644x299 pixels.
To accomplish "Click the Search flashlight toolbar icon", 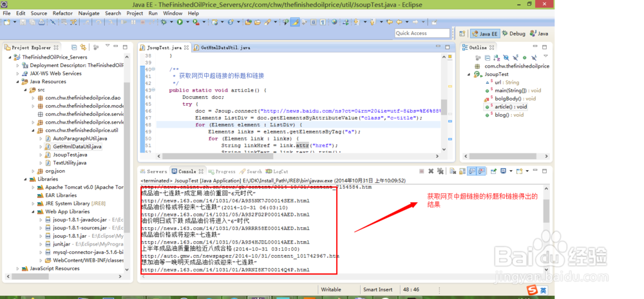I will 267,22.
